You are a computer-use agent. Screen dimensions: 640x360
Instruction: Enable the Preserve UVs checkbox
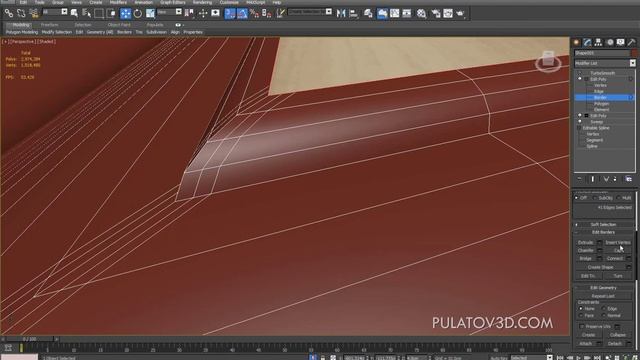pos(582,327)
